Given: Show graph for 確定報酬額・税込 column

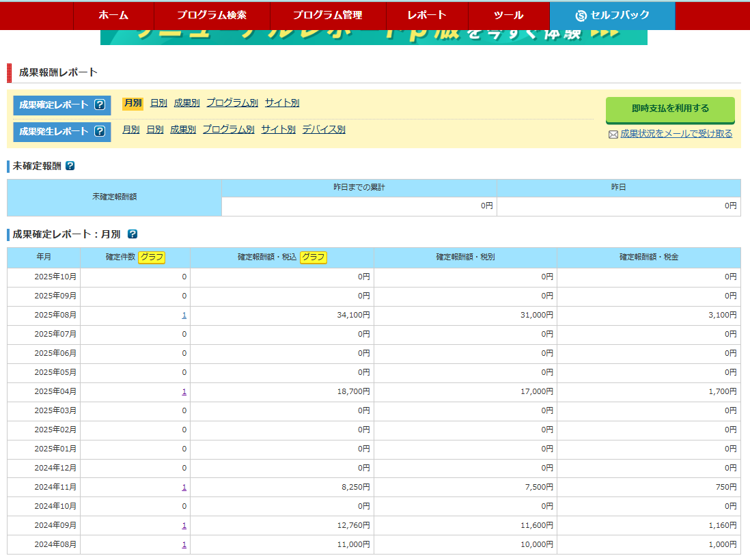Looking at the screenshot, I should click(313, 257).
